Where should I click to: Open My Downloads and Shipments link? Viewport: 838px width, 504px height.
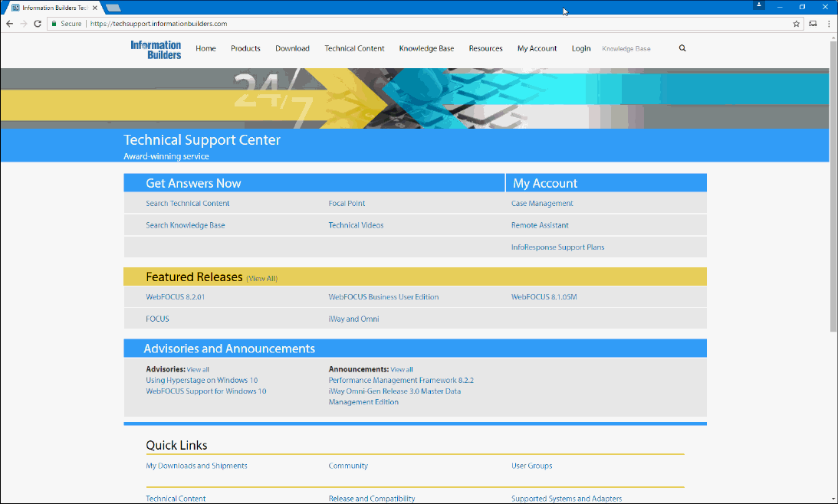coord(197,466)
